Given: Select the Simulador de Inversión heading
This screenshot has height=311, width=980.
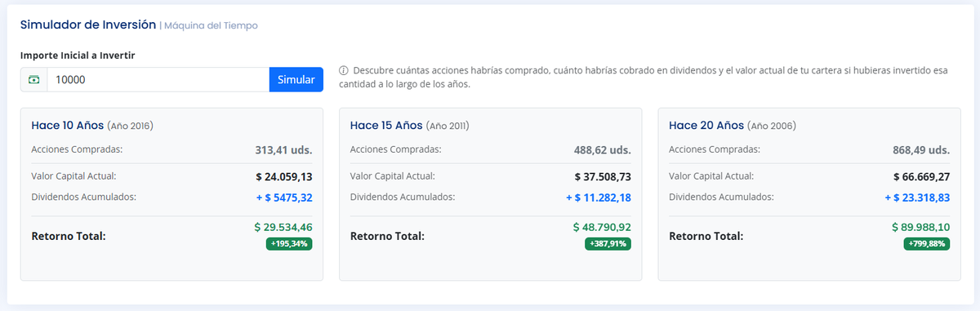Looking at the screenshot, I should tap(88, 24).
